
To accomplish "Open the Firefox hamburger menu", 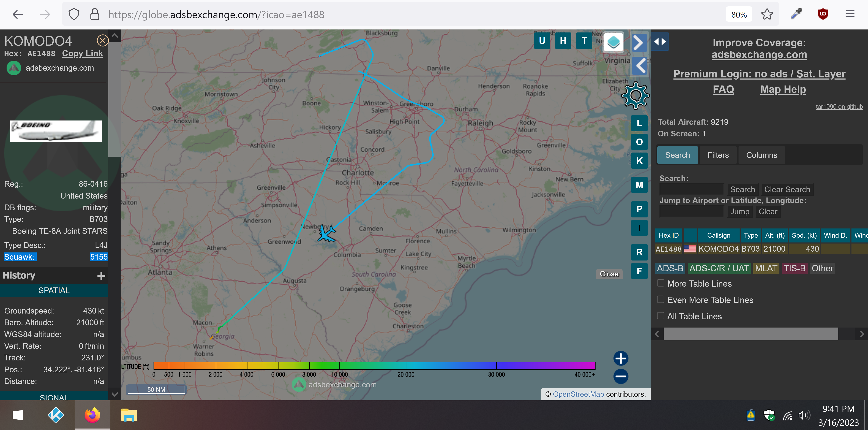I will pyautogui.click(x=850, y=14).
